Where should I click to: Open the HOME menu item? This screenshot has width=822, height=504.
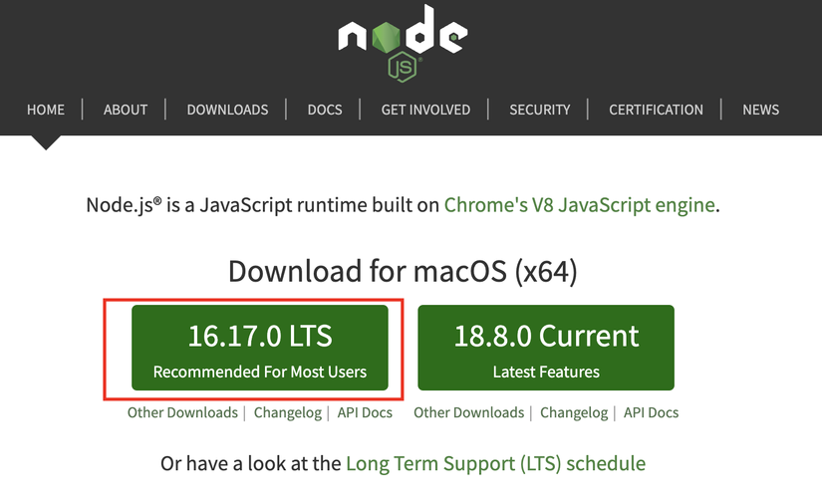point(46,110)
